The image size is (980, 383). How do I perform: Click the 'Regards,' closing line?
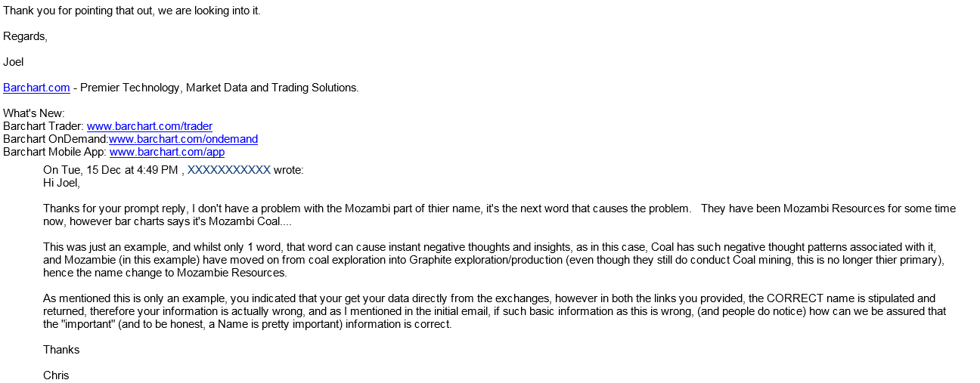25,36
